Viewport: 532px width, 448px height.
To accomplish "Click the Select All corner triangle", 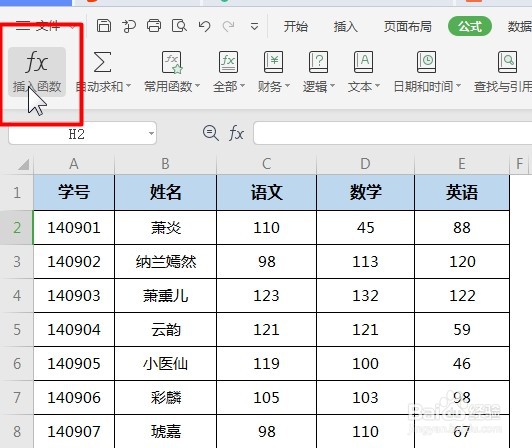I will [x=23, y=164].
